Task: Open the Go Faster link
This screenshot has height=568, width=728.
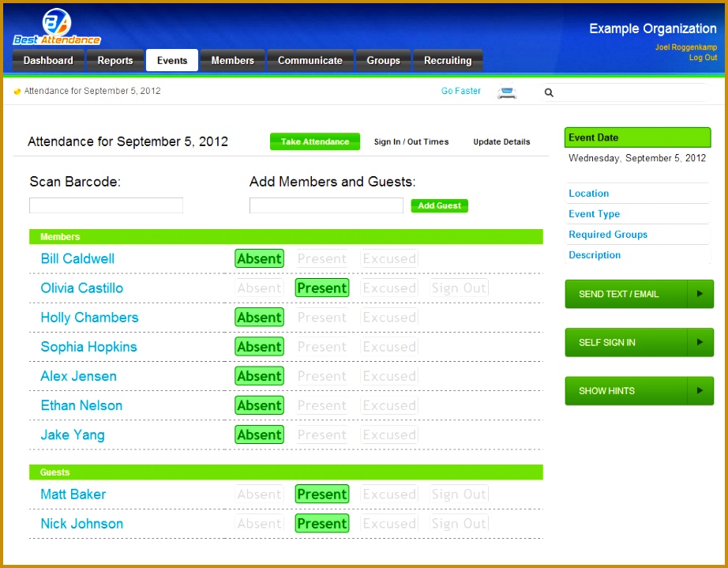Action: (x=460, y=91)
